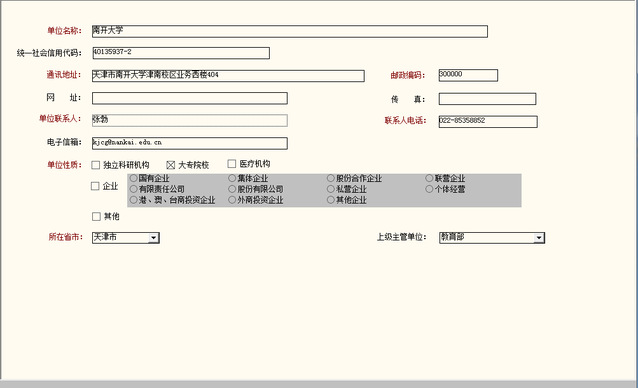Expand the 上级主管单位 dropdown showing 教育部
This screenshot has height=388, width=638.
pos(492,238)
